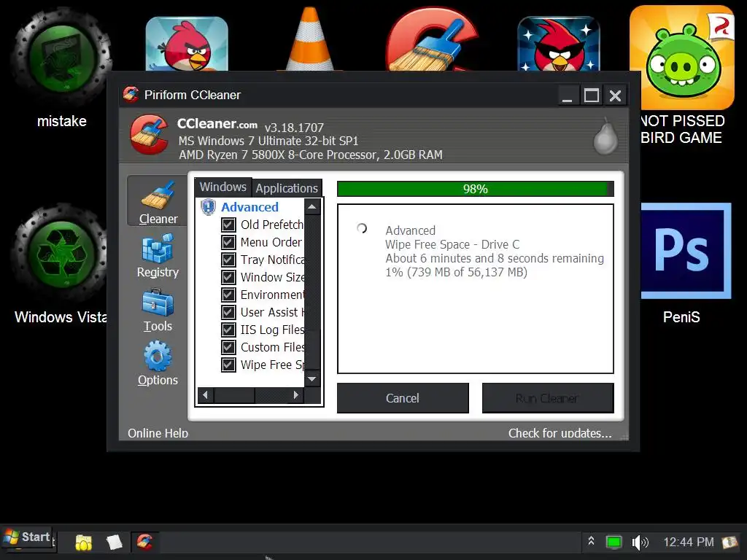Toggle User Assist History checkbox
This screenshot has width=747, height=560.
[228, 312]
